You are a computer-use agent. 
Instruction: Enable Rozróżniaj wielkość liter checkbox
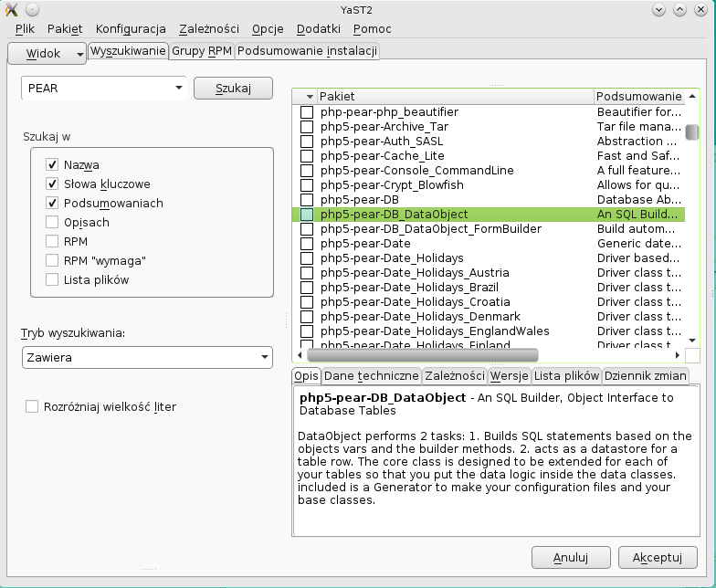click(32, 406)
